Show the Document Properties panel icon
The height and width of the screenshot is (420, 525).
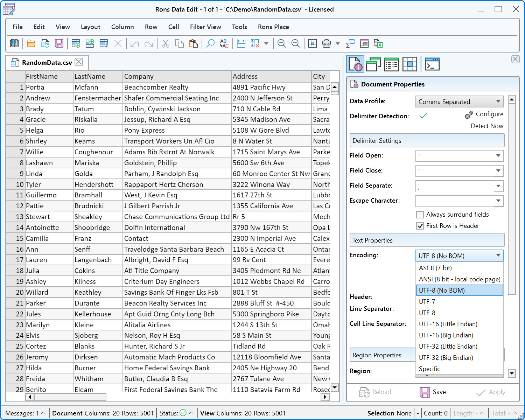point(356,64)
